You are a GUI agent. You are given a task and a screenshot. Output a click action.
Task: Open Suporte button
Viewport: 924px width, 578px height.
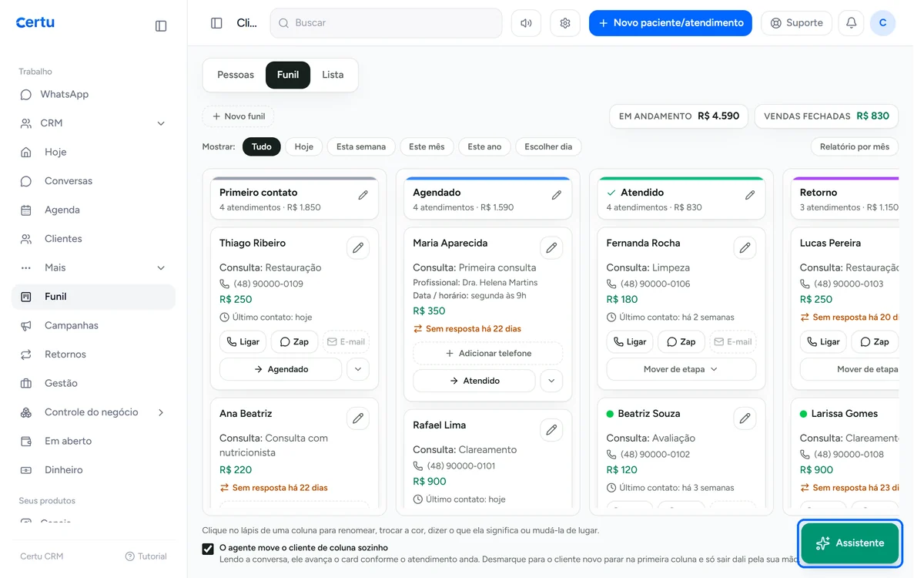point(796,23)
